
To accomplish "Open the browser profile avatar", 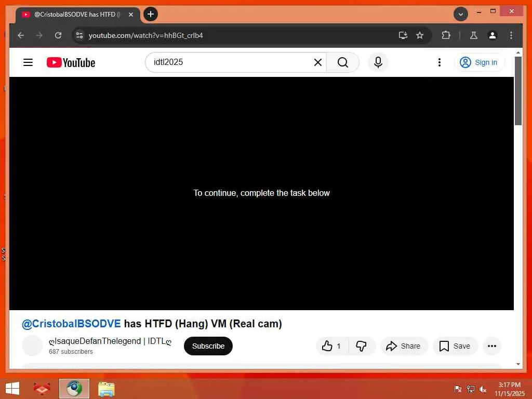I will (493, 35).
